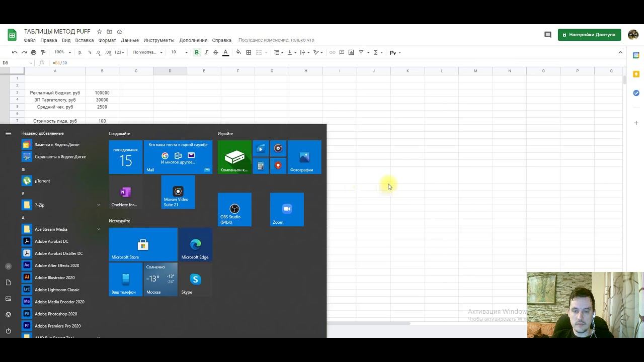Launch Adobe Photoshop 2020 from Start list
644x362 pixels.
coord(61,314)
